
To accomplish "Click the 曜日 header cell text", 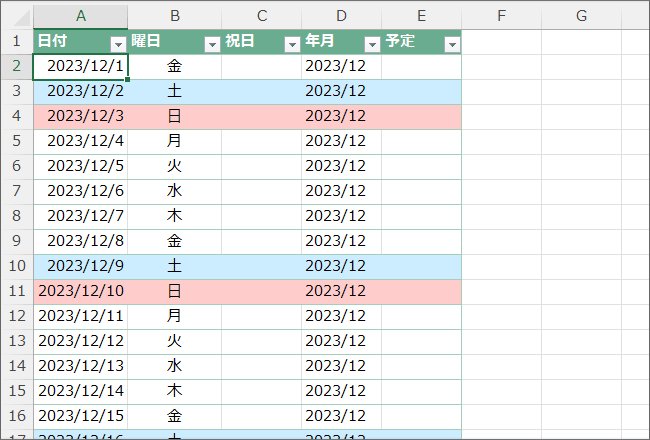I will coord(146,41).
